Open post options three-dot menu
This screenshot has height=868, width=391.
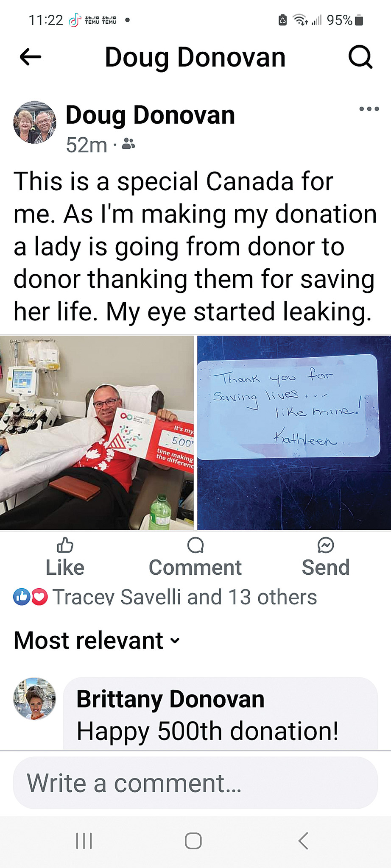(x=369, y=109)
